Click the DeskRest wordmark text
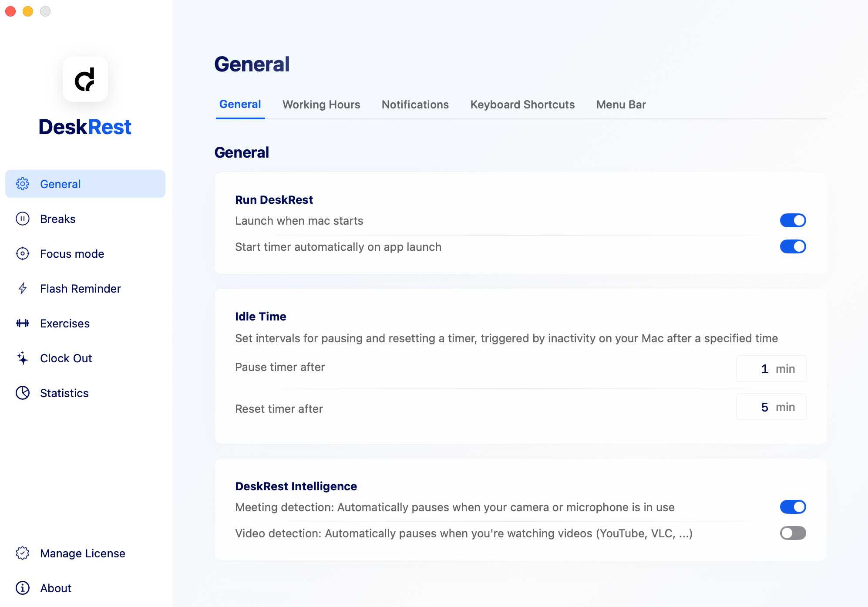The image size is (868, 607). (x=85, y=127)
